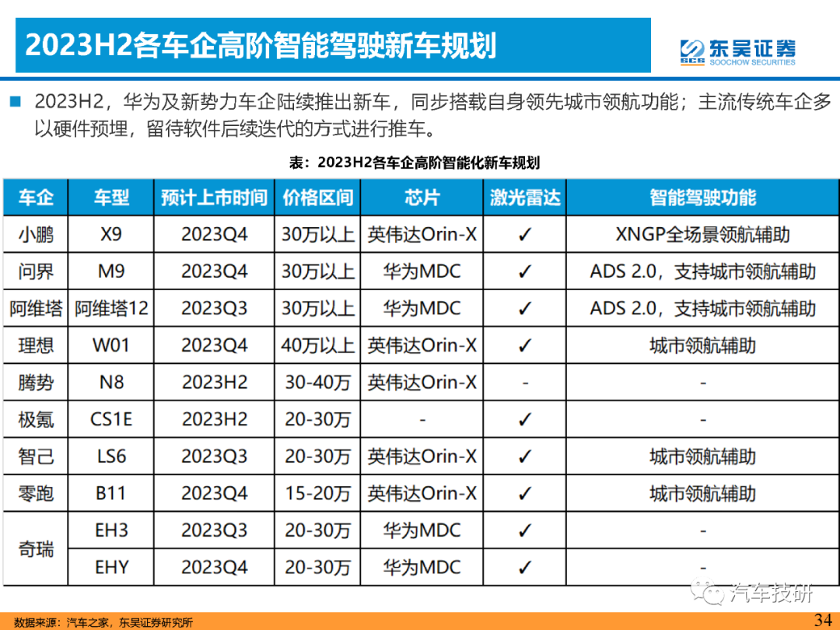Click the footer "数据来源：汽车之家，东吴证券研究所"

click(103, 622)
